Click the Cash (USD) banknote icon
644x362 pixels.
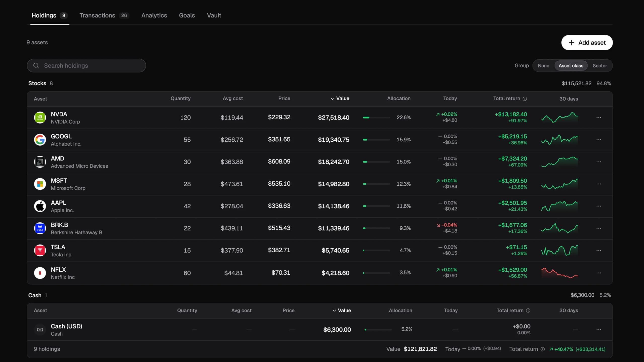[40, 330]
